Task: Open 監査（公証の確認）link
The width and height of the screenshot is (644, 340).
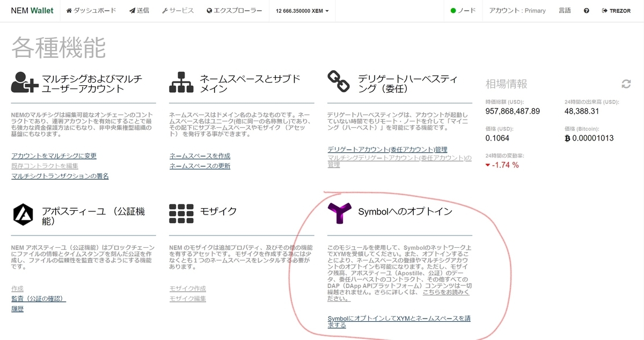Action: click(x=39, y=299)
